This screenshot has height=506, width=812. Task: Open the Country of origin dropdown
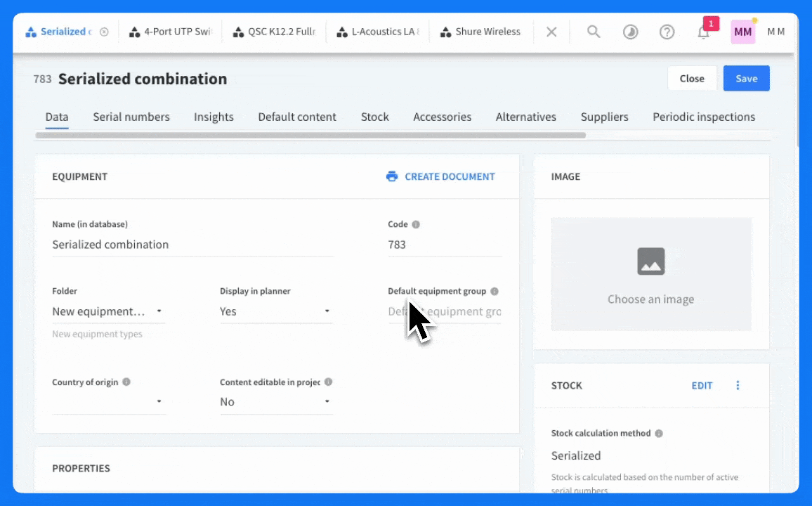(x=159, y=402)
